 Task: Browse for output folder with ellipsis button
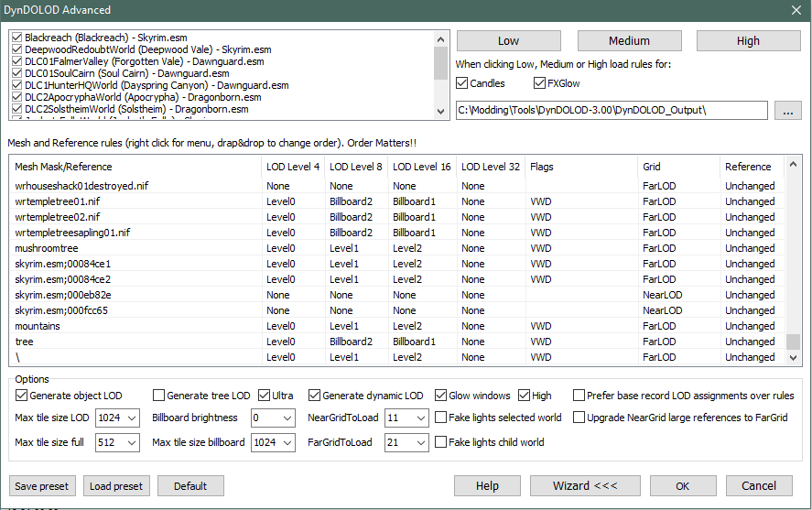tap(787, 110)
